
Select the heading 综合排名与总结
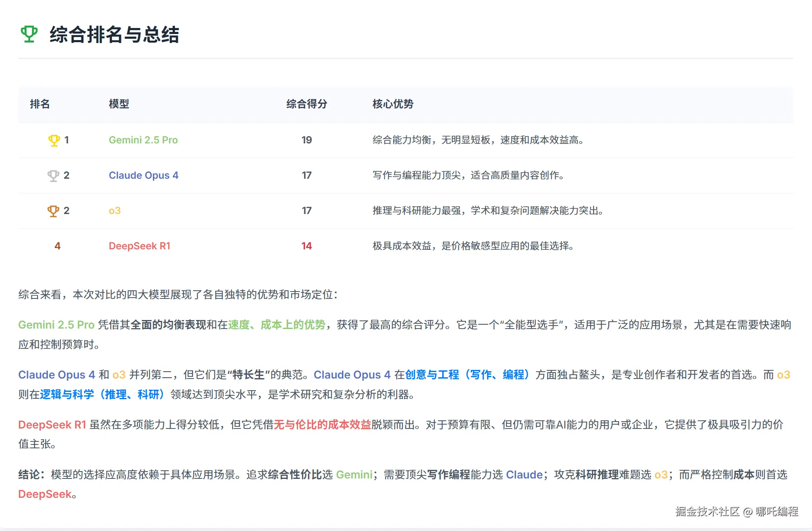[x=114, y=34]
